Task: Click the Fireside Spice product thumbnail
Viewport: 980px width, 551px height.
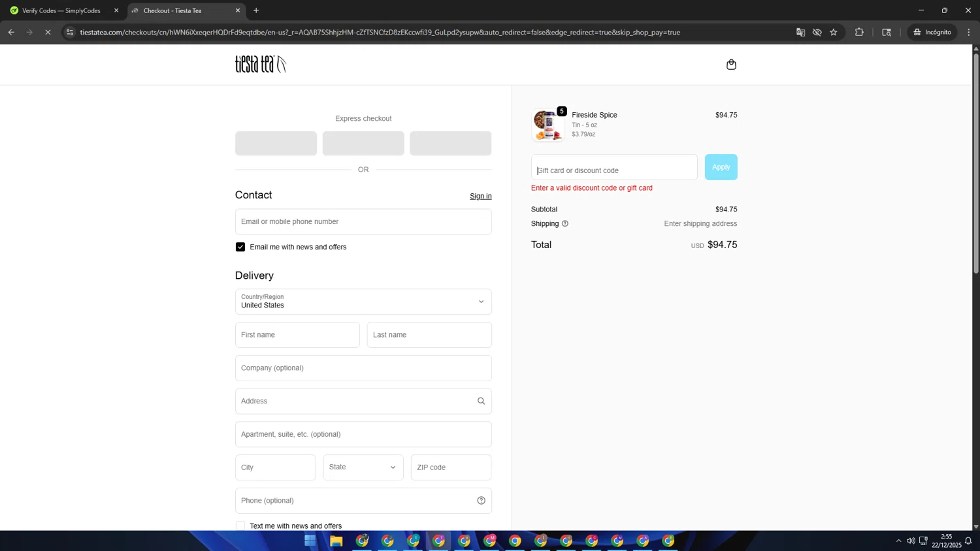Action: pos(547,125)
